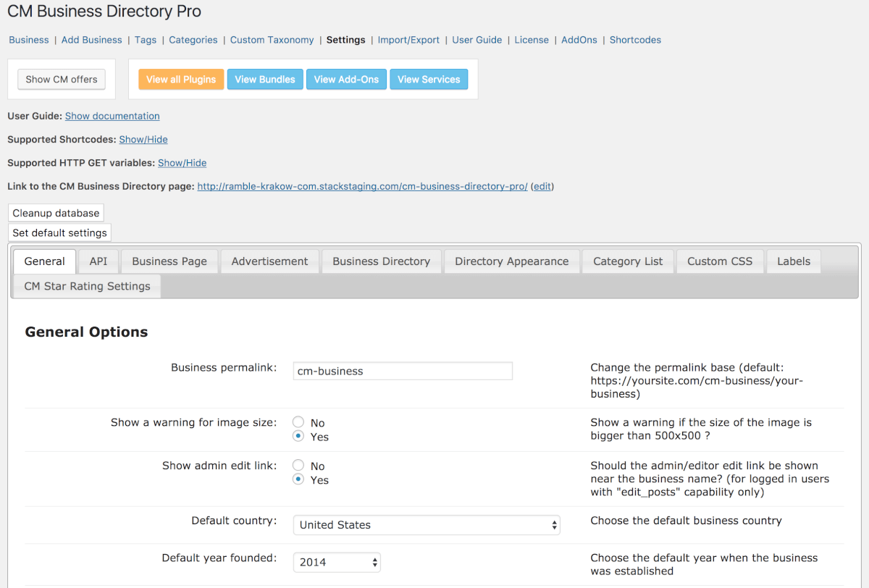
Task: Select 'No' for image size warning
Action: (298, 422)
